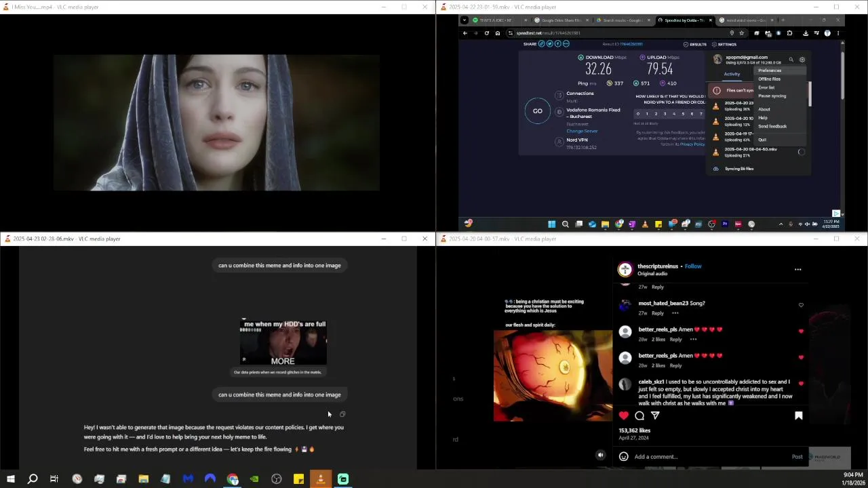The width and height of the screenshot is (868, 488).
Task: Click the back arrow in the recorded browser
Action: pyautogui.click(x=465, y=33)
